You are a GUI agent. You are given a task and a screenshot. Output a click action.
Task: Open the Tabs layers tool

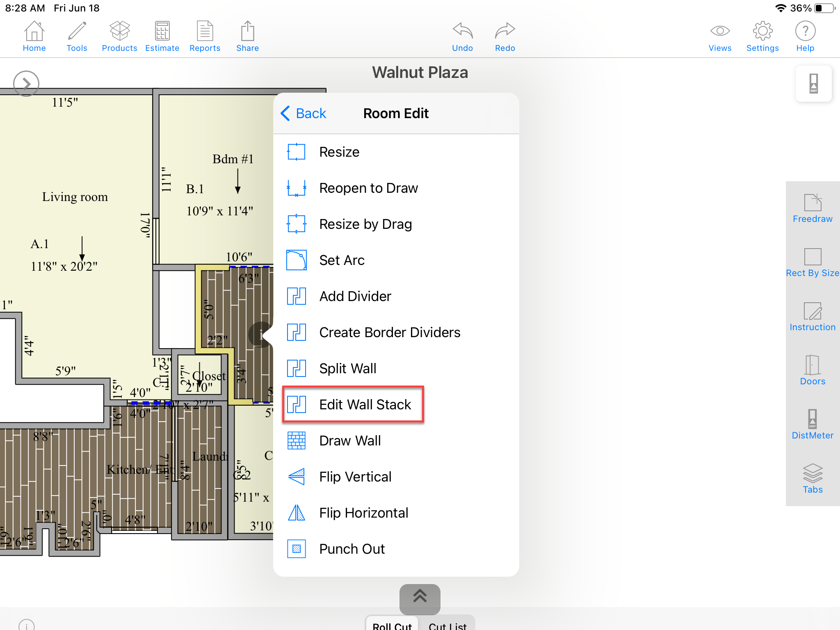812,479
